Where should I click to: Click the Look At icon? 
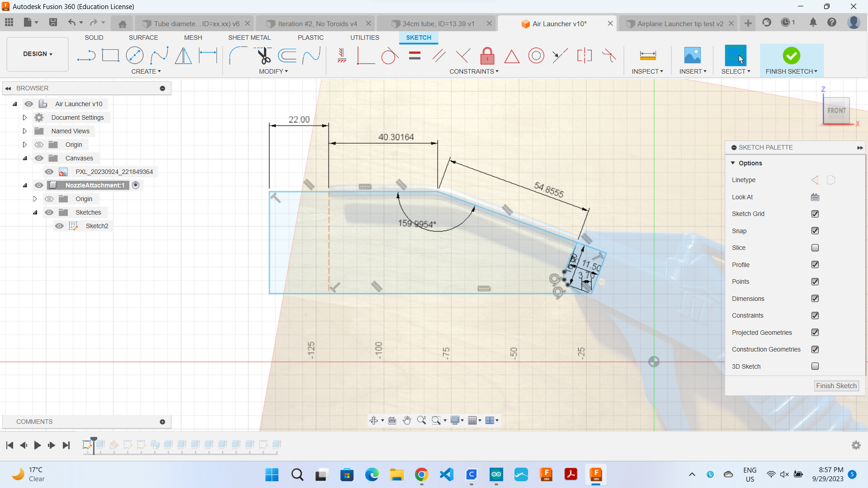(815, 197)
